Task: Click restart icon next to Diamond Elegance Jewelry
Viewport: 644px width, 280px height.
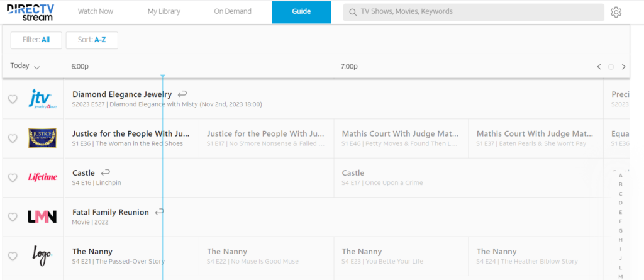Action: [182, 94]
